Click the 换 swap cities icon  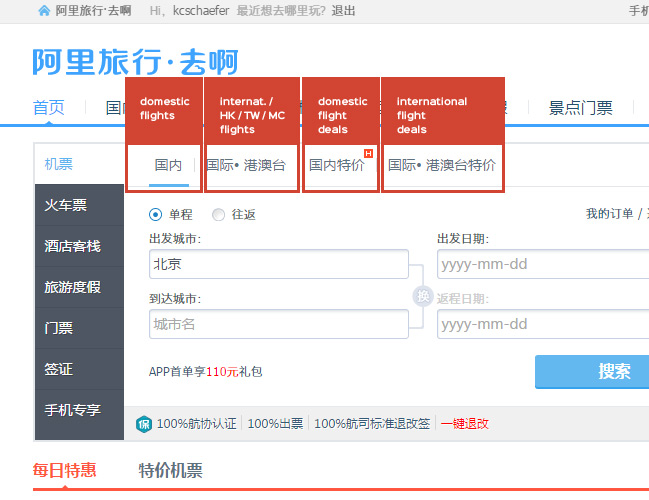point(423,296)
